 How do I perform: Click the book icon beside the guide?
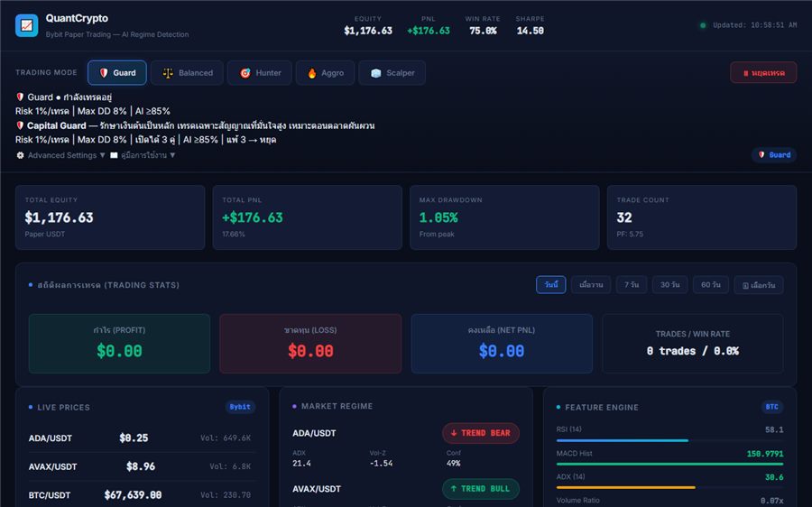tap(114, 155)
